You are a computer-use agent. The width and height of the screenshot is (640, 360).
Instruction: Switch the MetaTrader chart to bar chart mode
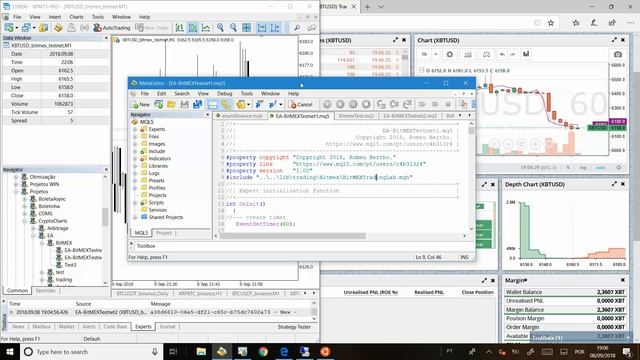(x=180, y=28)
